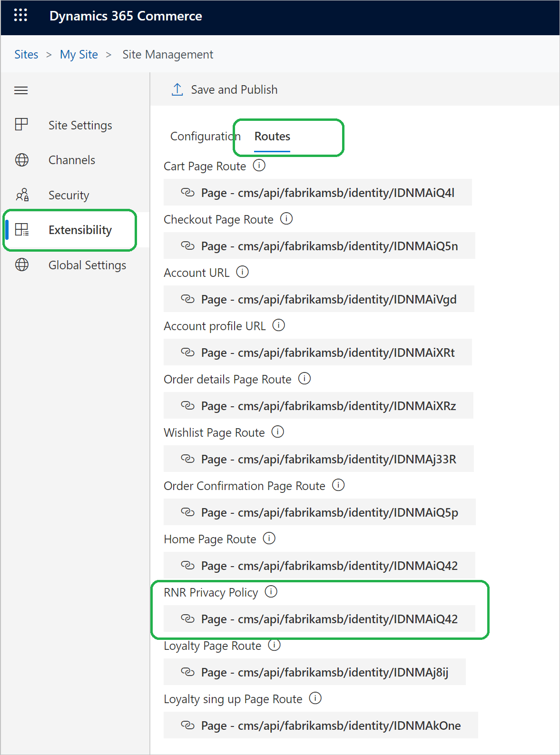Edit the Cart Page Route IDNMAiQ4l field
The image size is (560, 755).
(x=318, y=192)
